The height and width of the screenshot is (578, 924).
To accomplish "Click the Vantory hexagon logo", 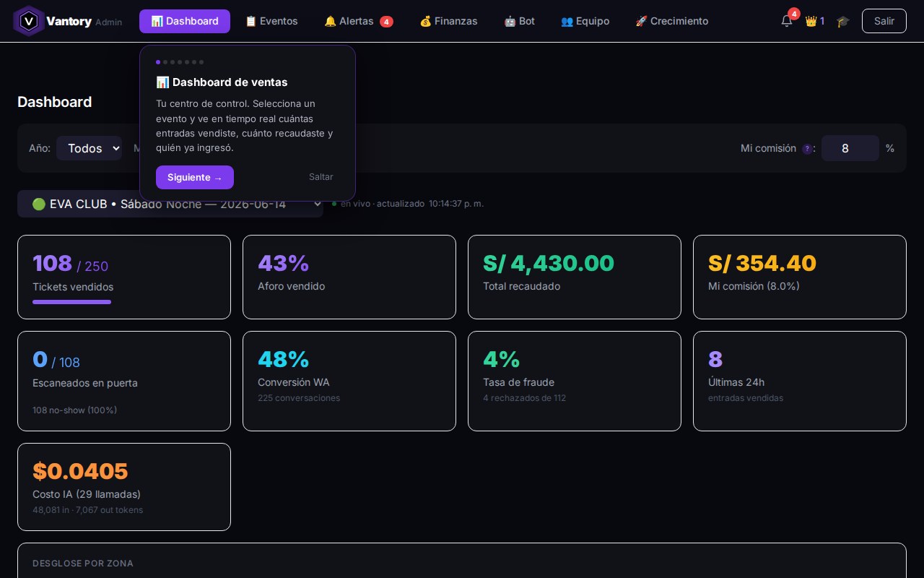I will 29,21.
